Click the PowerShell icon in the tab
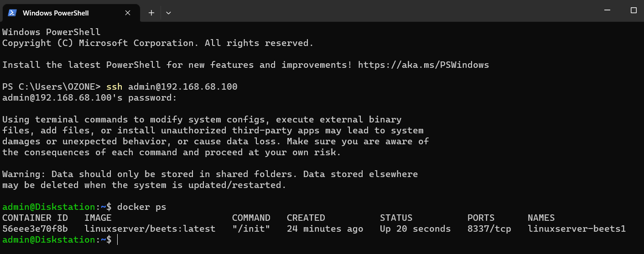The width and height of the screenshot is (644, 254). point(13,13)
